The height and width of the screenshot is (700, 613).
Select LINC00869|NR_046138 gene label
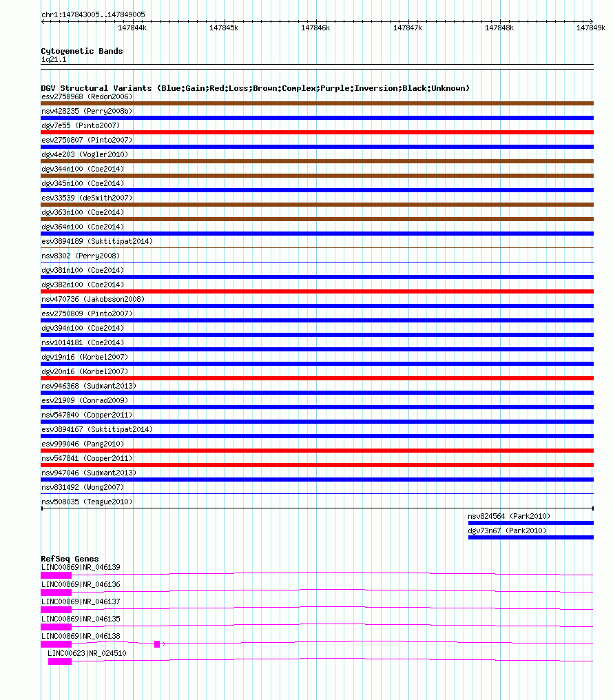point(81,636)
